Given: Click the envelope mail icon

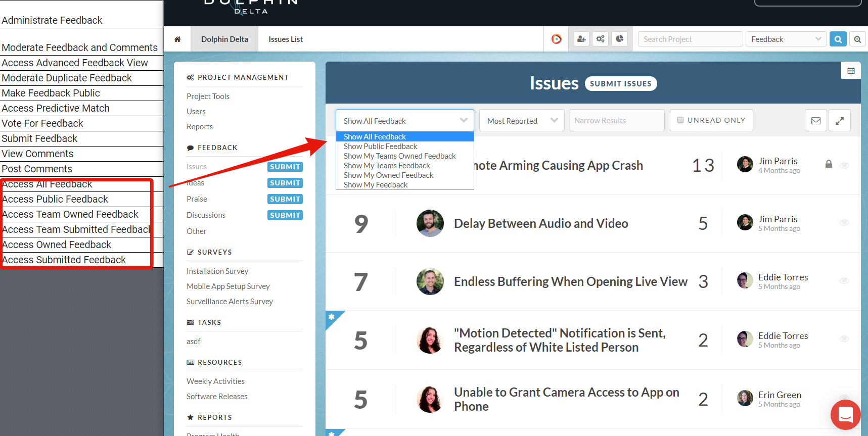Looking at the screenshot, I should tap(816, 120).
